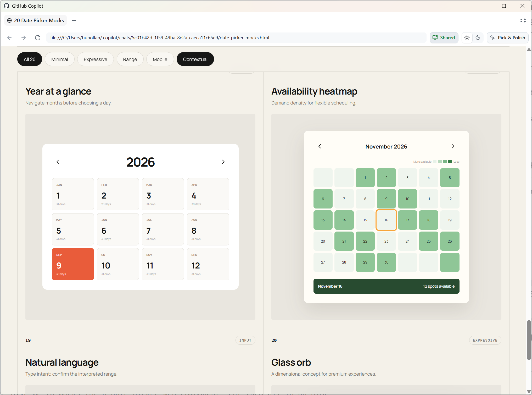Choose highlighted September month card
Screen dimensions: 532x395
(73, 264)
